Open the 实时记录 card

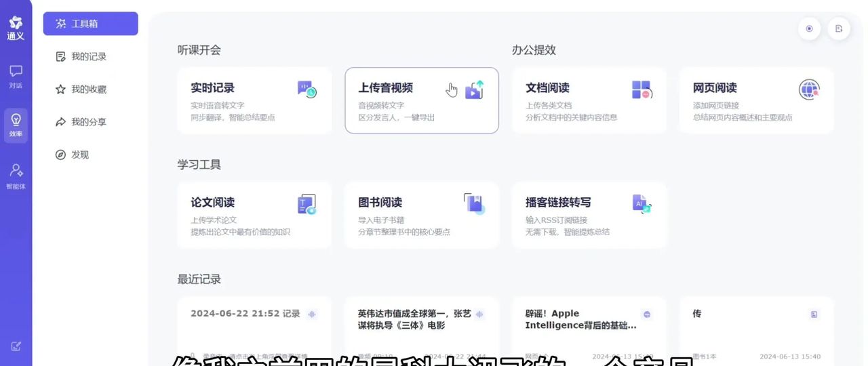click(255, 100)
